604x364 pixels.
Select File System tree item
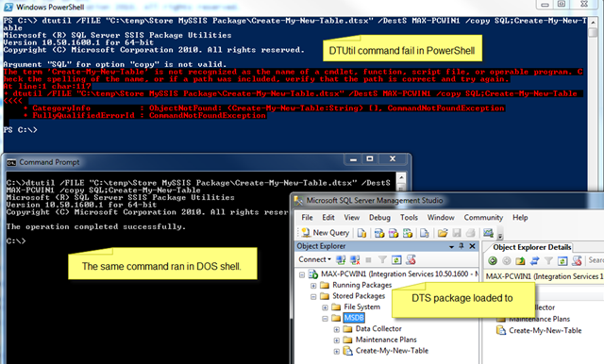[361, 306]
